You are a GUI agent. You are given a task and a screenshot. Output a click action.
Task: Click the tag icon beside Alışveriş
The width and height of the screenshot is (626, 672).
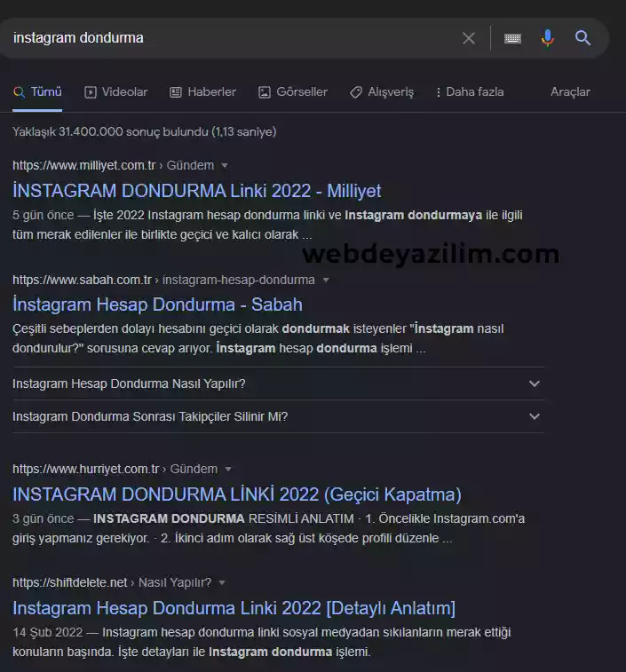(356, 92)
